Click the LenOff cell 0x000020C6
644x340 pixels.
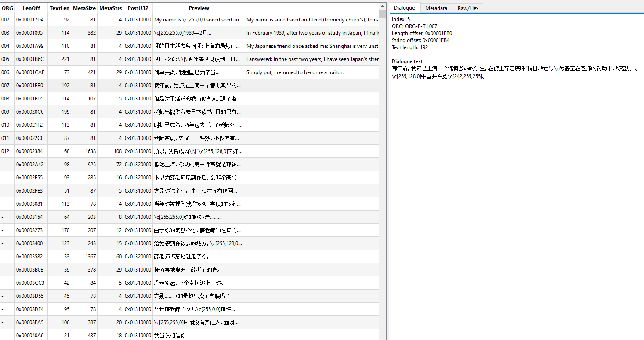(30, 112)
